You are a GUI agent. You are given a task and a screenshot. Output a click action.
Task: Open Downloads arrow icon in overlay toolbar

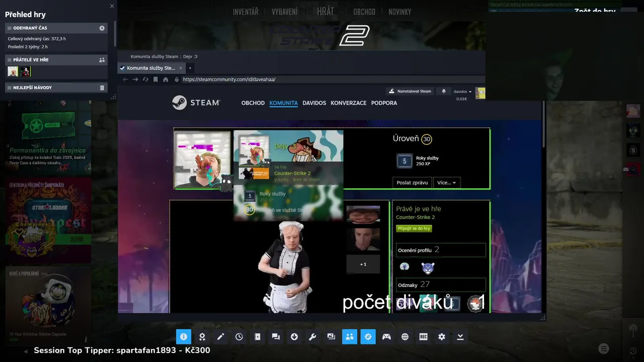(294, 337)
